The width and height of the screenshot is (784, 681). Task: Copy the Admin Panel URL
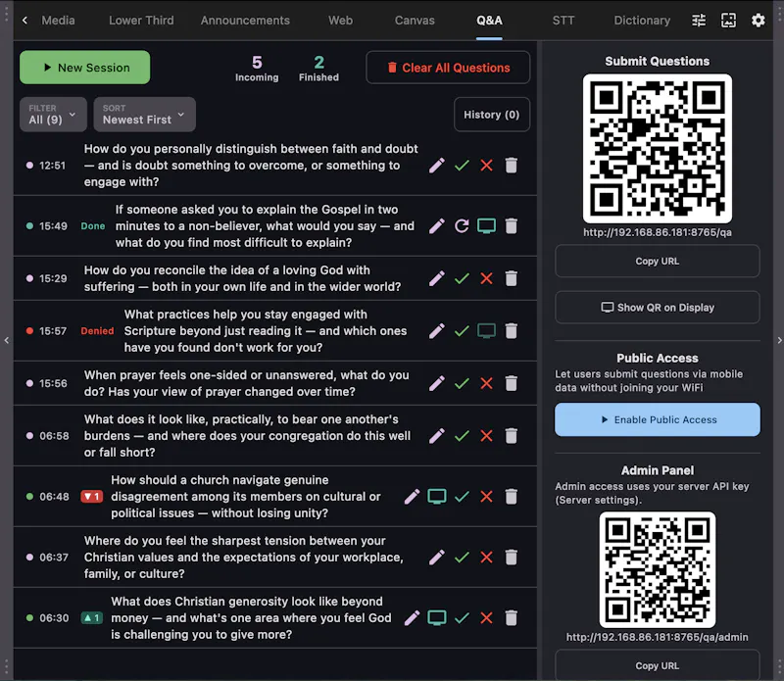pos(657,666)
